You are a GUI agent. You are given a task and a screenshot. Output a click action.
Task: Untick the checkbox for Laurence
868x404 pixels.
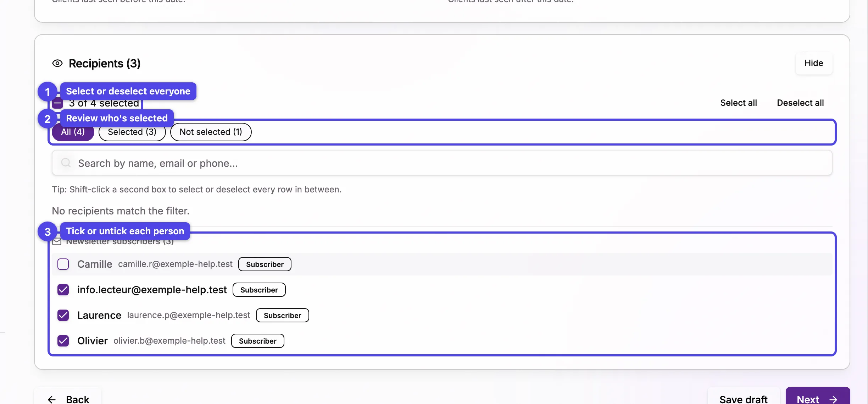63,315
